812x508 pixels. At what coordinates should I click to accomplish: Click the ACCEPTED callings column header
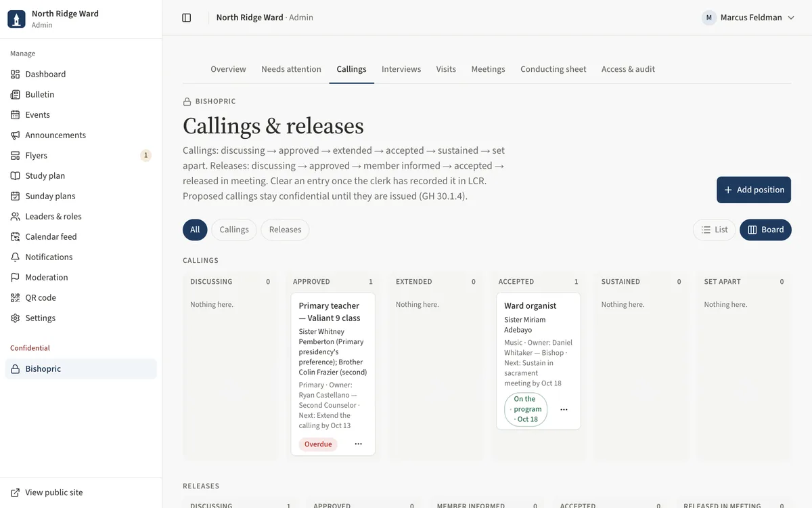[x=516, y=282]
